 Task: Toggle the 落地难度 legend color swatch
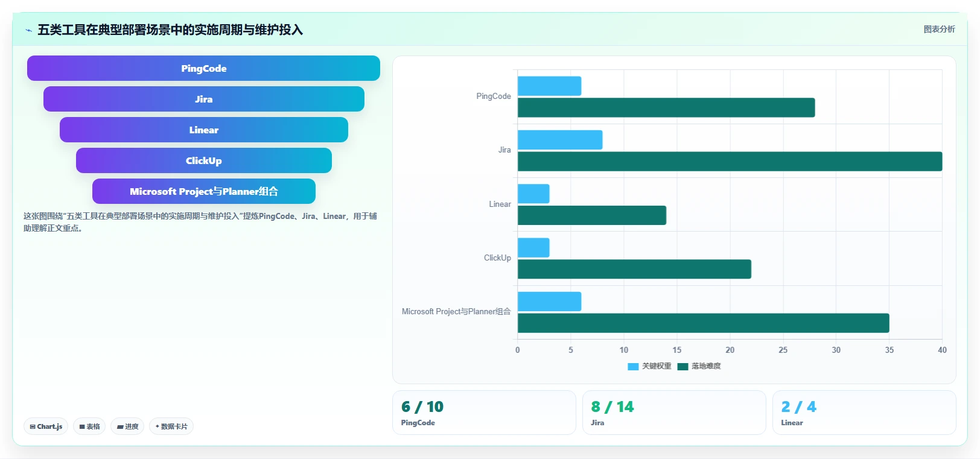click(x=682, y=366)
